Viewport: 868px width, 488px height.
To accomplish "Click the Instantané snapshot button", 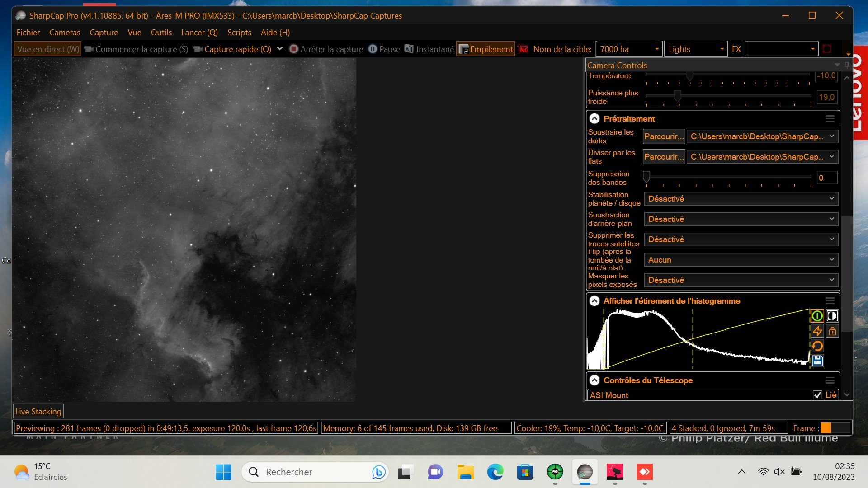I will (429, 49).
